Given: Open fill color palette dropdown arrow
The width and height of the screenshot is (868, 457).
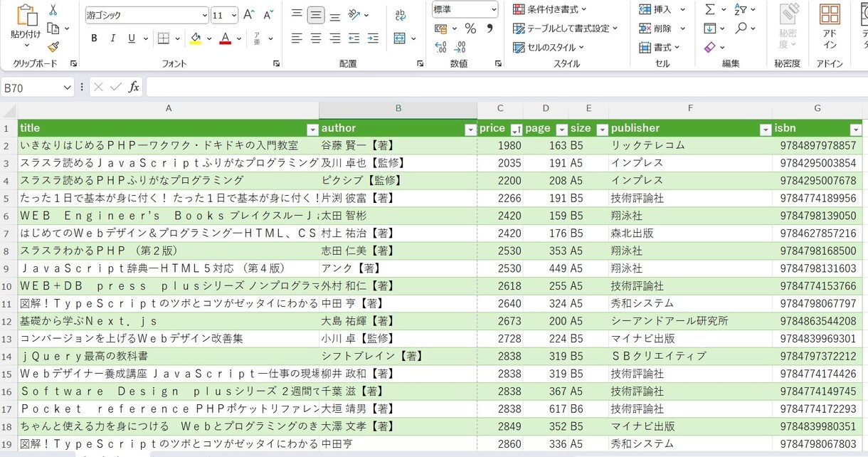Looking at the screenshot, I should coord(208,38).
